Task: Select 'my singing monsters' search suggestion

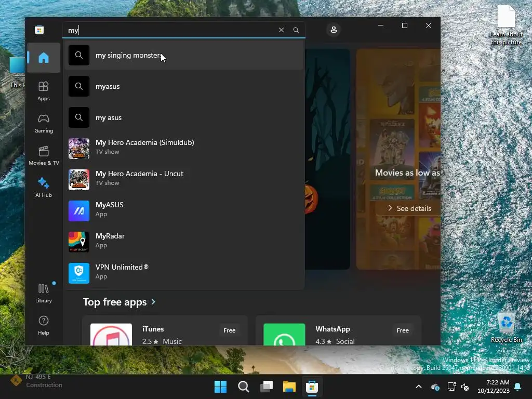Action: (x=183, y=55)
